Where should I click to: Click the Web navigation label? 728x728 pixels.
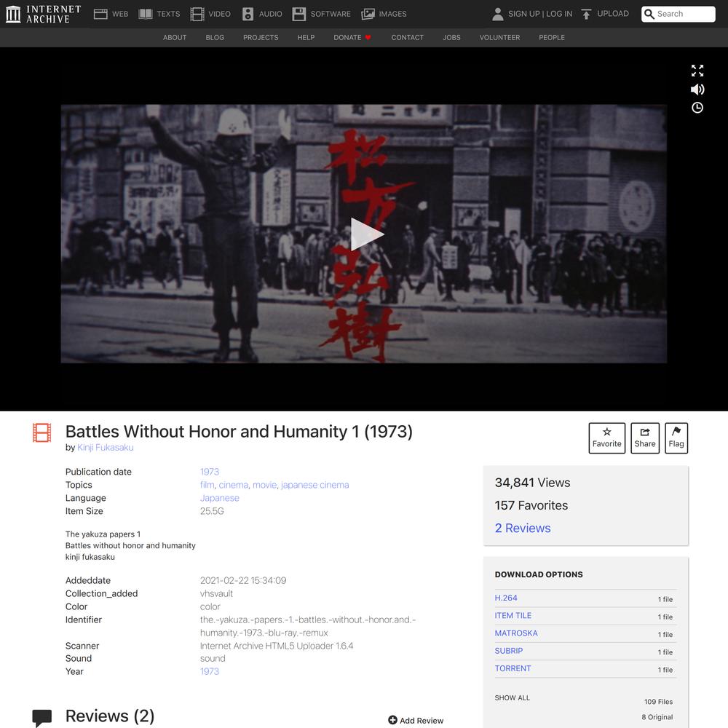click(120, 14)
